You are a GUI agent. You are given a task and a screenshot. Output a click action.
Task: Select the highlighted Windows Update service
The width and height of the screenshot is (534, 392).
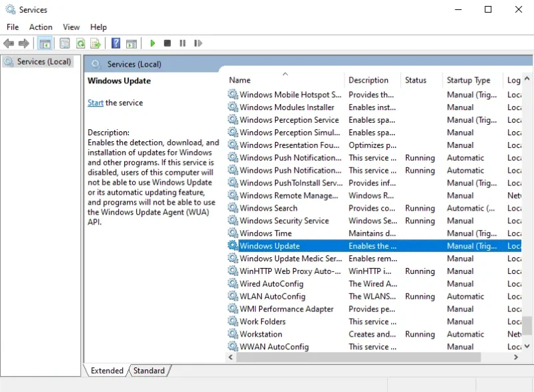374,246
